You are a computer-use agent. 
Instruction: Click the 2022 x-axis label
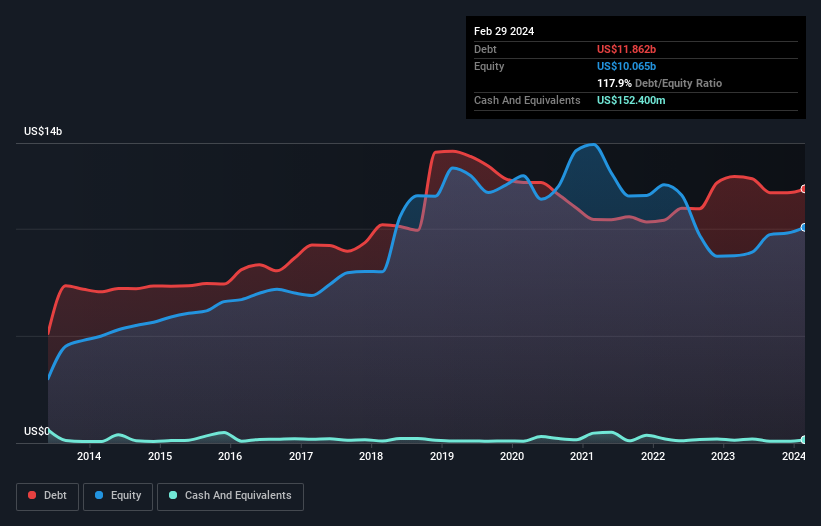[x=653, y=456]
